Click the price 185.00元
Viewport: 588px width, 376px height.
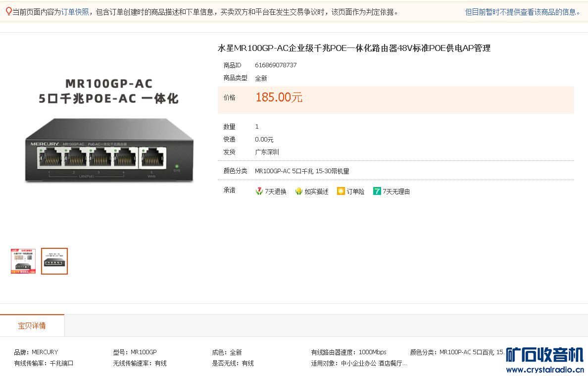coord(279,97)
